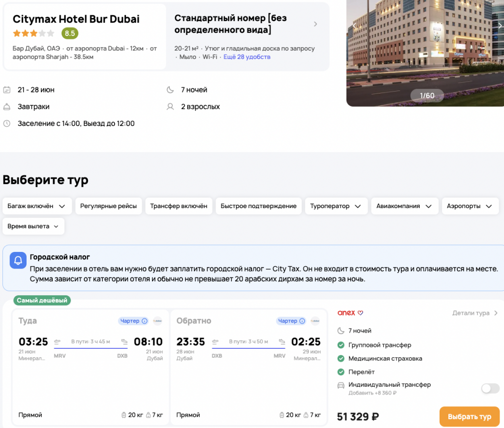The height and width of the screenshot is (428, 504).
Task: Open the «Детали тура» link
Action: (x=475, y=313)
